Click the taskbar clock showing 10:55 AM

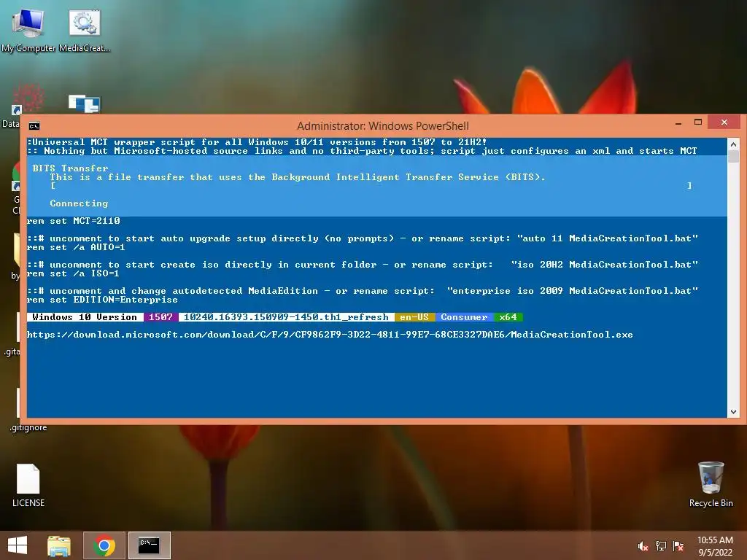[x=715, y=545]
